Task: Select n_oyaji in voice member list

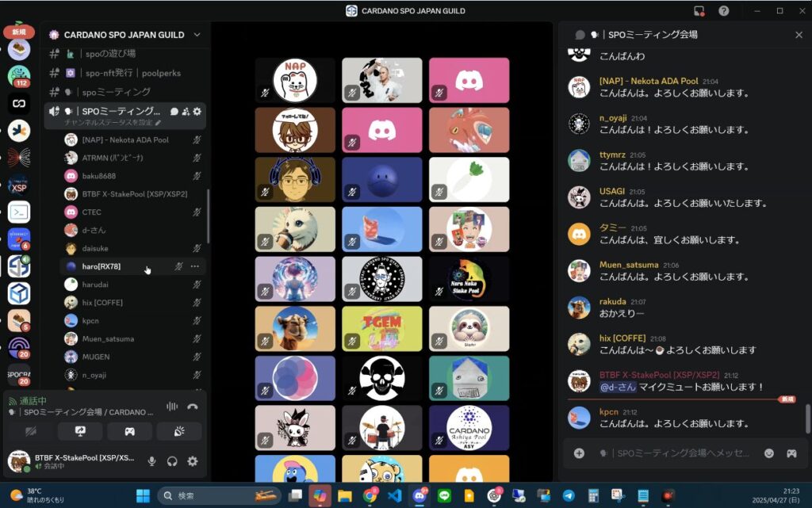Action: [133, 375]
